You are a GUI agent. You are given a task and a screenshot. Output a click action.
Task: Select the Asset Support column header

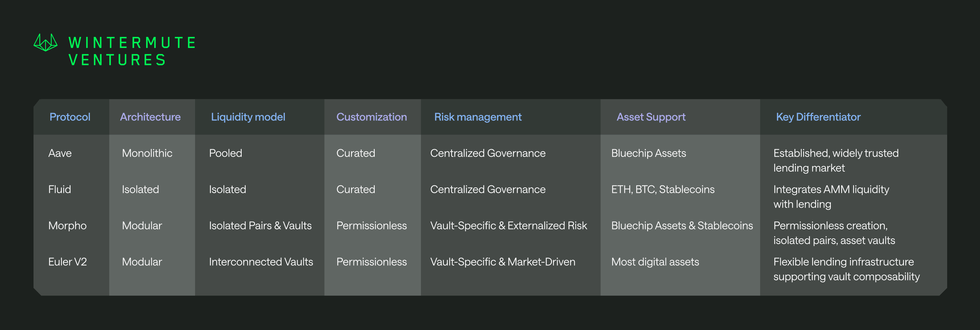coord(651,117)
